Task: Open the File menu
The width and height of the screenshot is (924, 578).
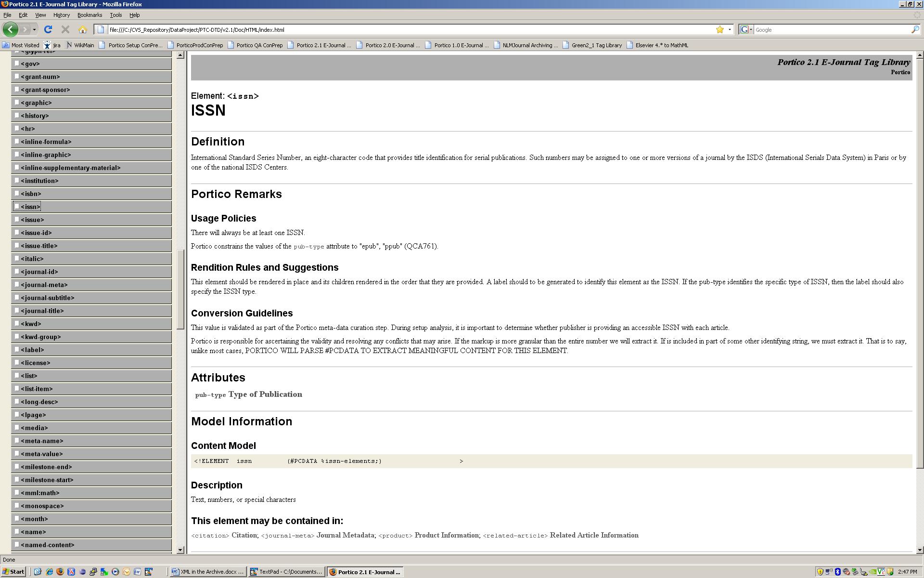Action: click(x=7, y=15)
